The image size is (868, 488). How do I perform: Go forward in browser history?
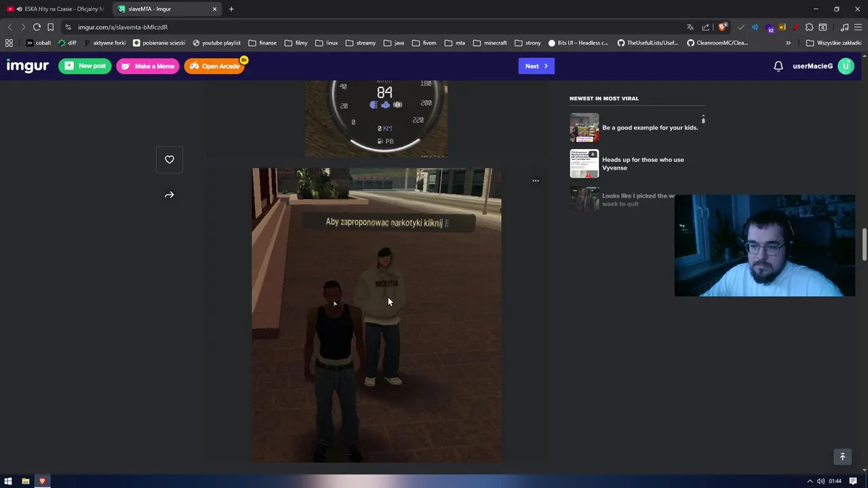[x=23, y=27]
